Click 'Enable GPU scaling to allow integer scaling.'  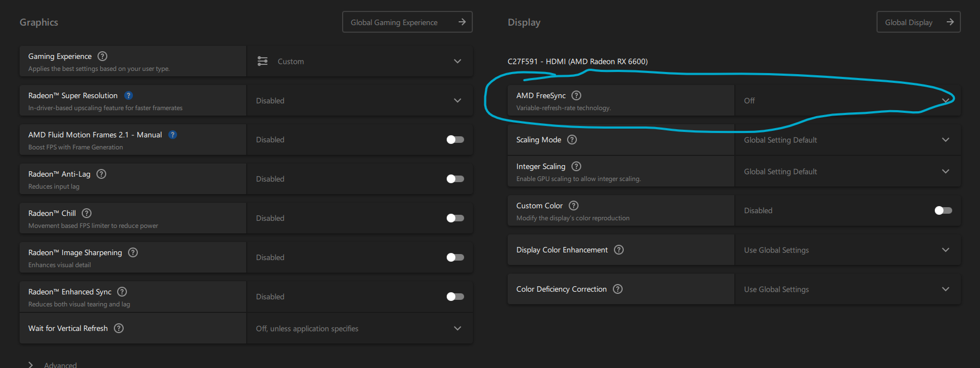pyautogui.click(x=579, y=179)
